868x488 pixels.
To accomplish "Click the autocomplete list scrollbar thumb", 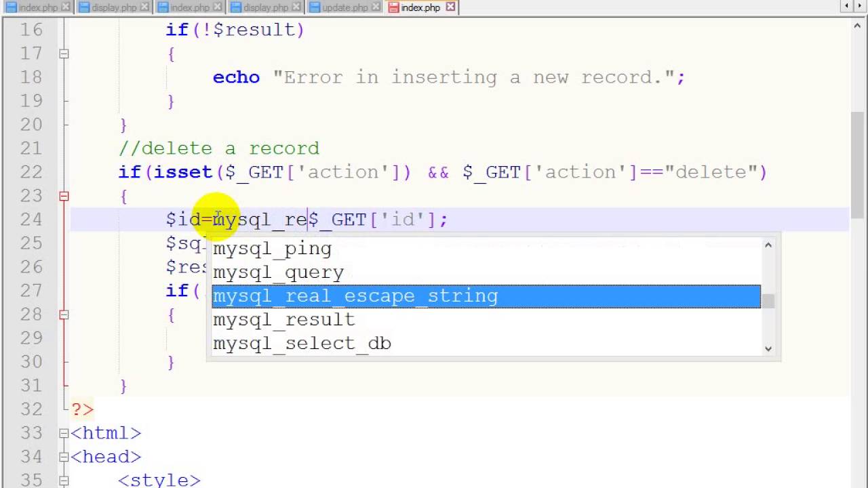I will point(768,301).
